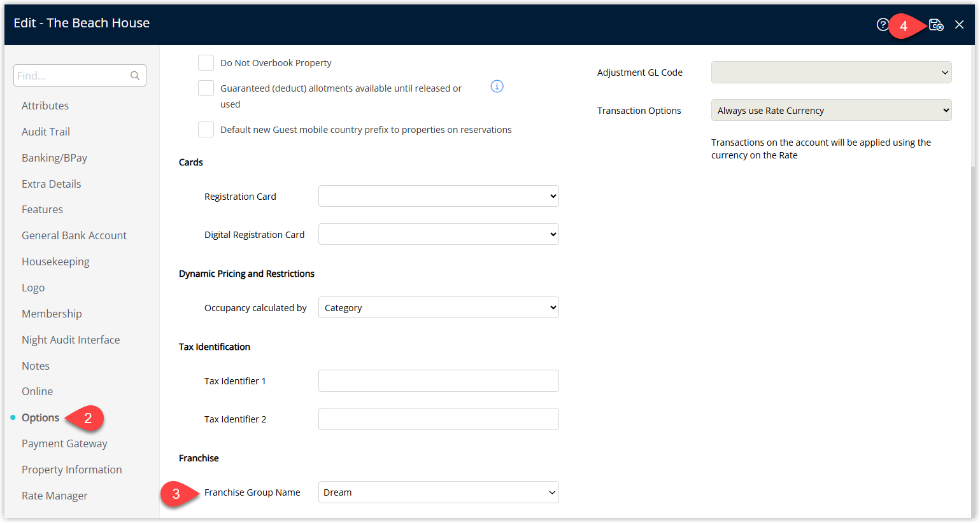980x523 pixels.
Task: Select Features in the sidebar
Action: pyautogui.click(x=42, y=209)
